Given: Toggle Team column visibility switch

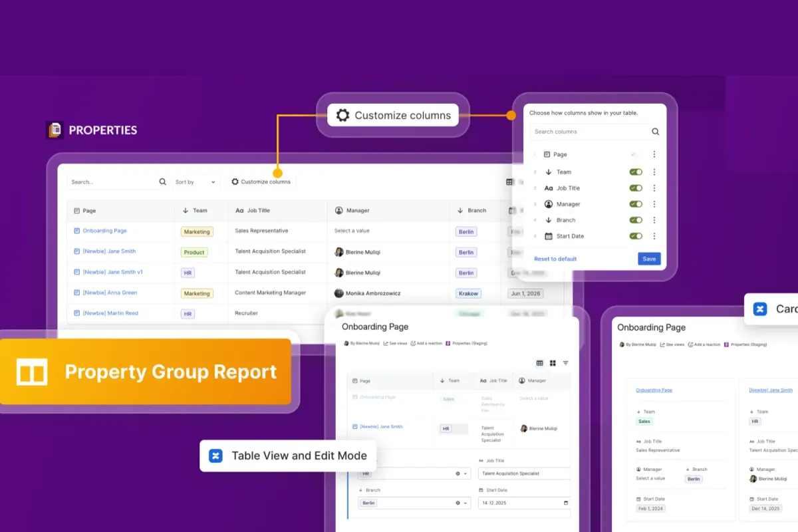Looking at the screenshot, I should (636, 172).
